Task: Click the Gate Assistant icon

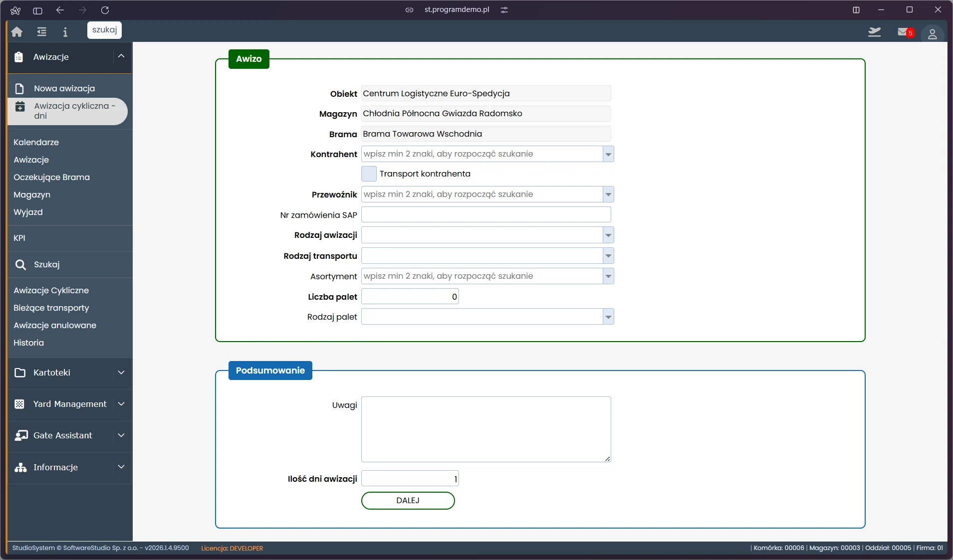Action: click(x=21, y=436)
